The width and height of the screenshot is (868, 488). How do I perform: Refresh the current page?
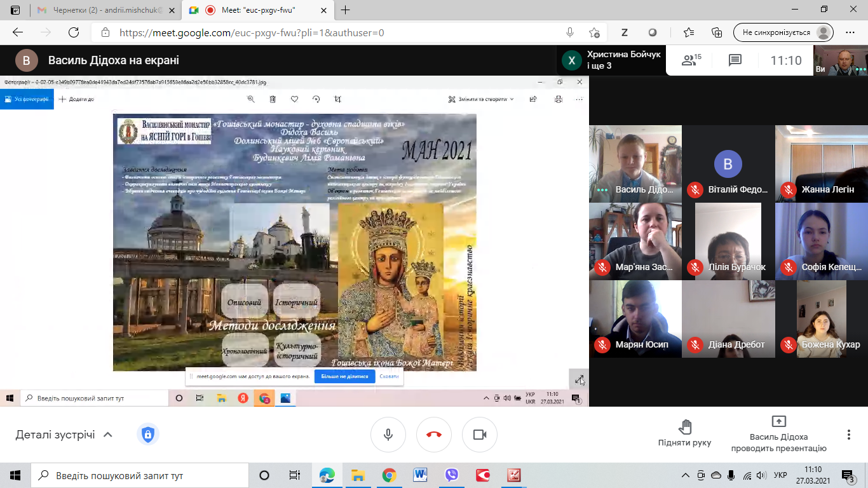pyautogui.click(x=74, y=32)
